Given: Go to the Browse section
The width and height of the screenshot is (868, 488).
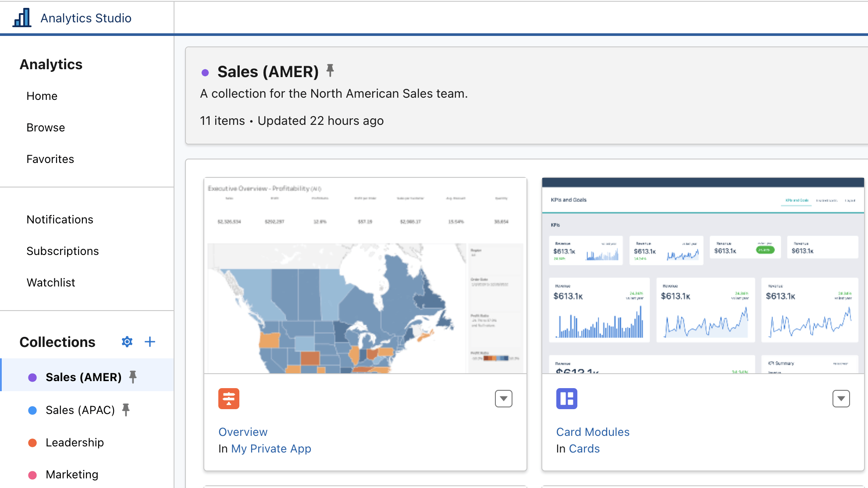Looking at the screenshot, I should point(46,127).
